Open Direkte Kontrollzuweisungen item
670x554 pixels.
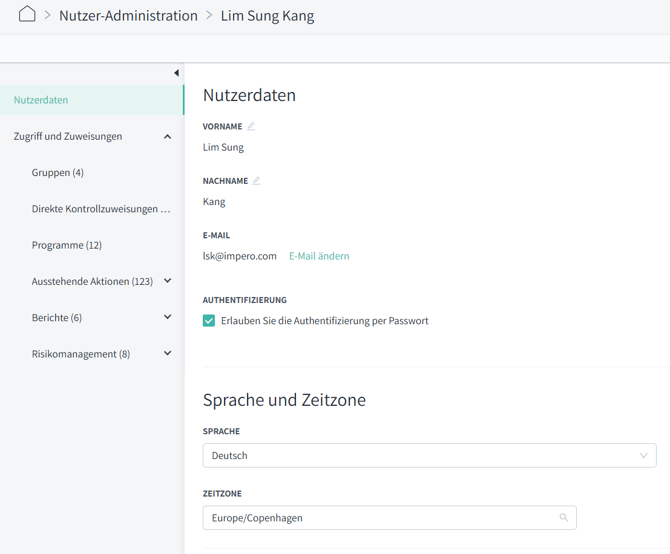pyautogui.click(x=100, y=209)
